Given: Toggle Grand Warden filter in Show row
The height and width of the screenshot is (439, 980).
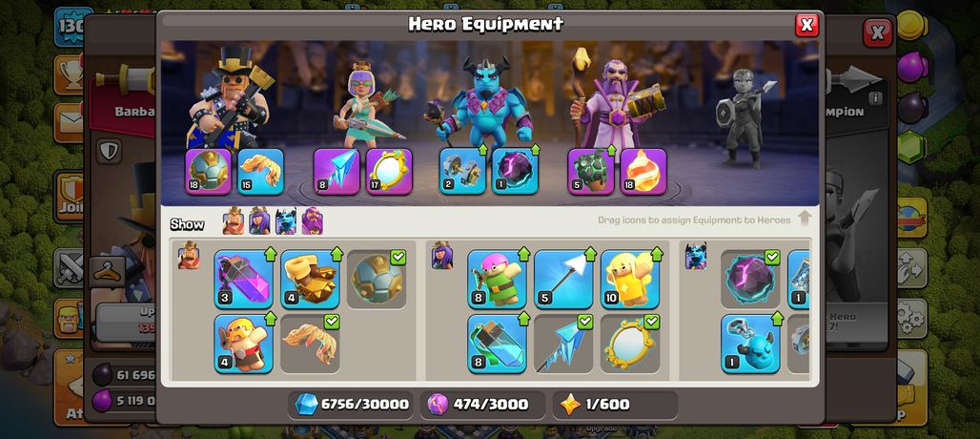Looking at the screenshot, I should coord(312,220).
